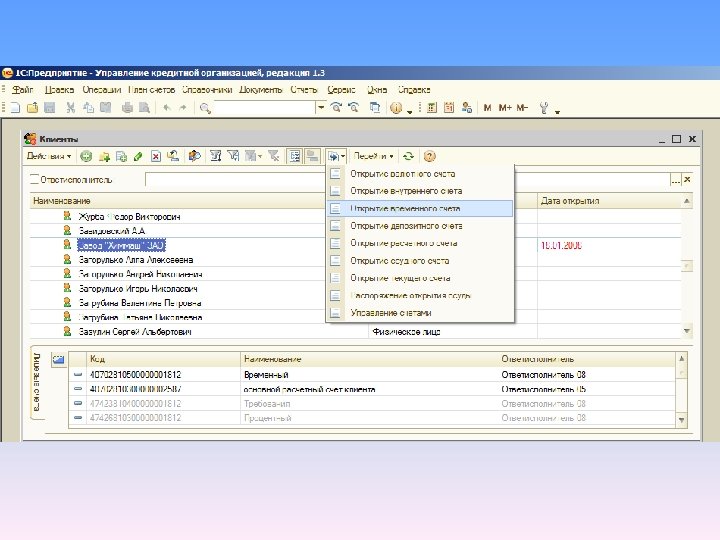Click the green Add new client icon

coord(86,157)
